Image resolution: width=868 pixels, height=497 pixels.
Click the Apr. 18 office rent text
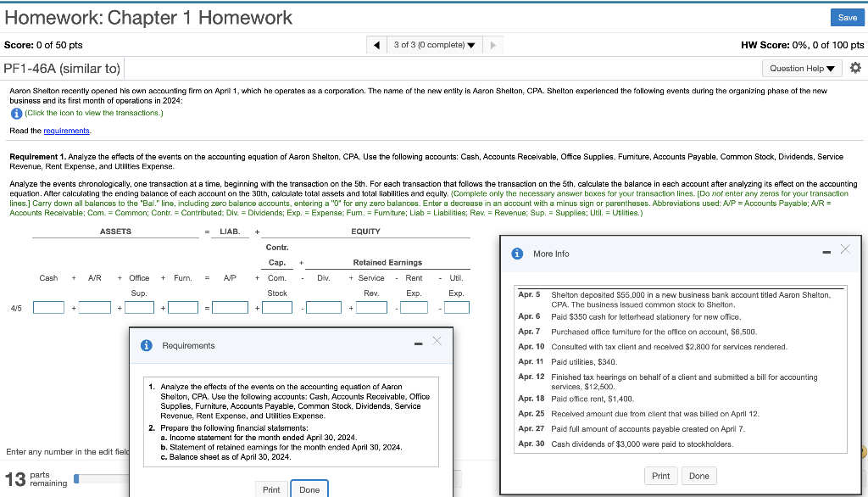point(593,399)
